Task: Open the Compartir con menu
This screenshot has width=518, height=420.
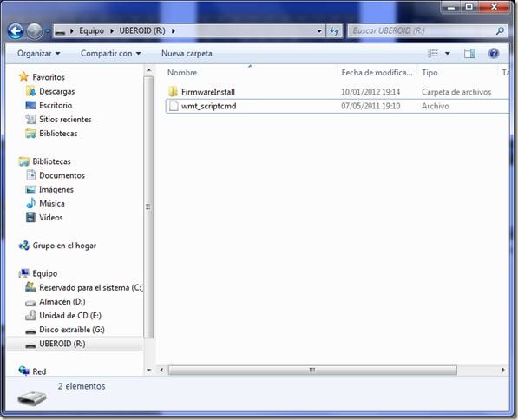Action: tap(111, 53)
